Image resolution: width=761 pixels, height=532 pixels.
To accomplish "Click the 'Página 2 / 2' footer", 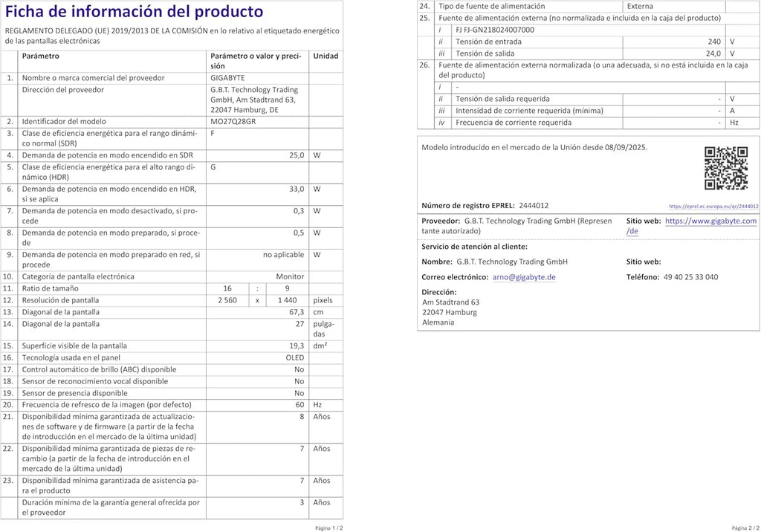I will coord(746,528).
